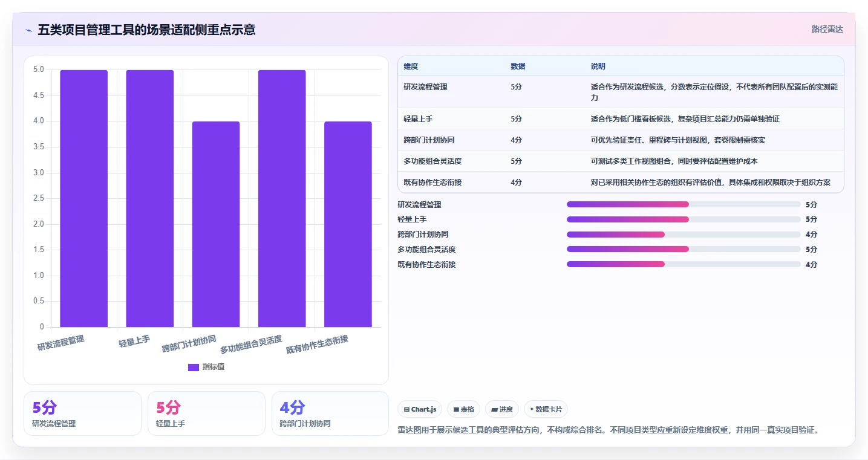
Task: Select the 进度 tag chip
Action: (x=502, y=409)
